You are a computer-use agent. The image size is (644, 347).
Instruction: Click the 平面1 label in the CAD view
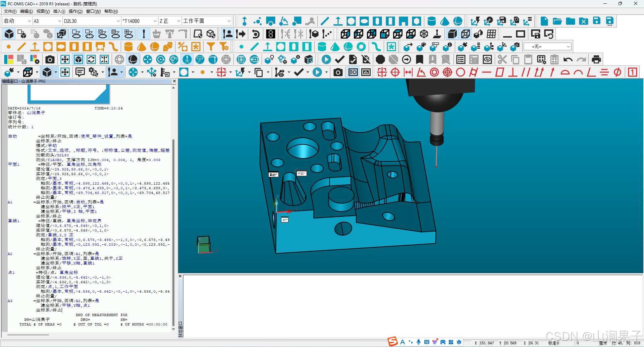point(302,173)
